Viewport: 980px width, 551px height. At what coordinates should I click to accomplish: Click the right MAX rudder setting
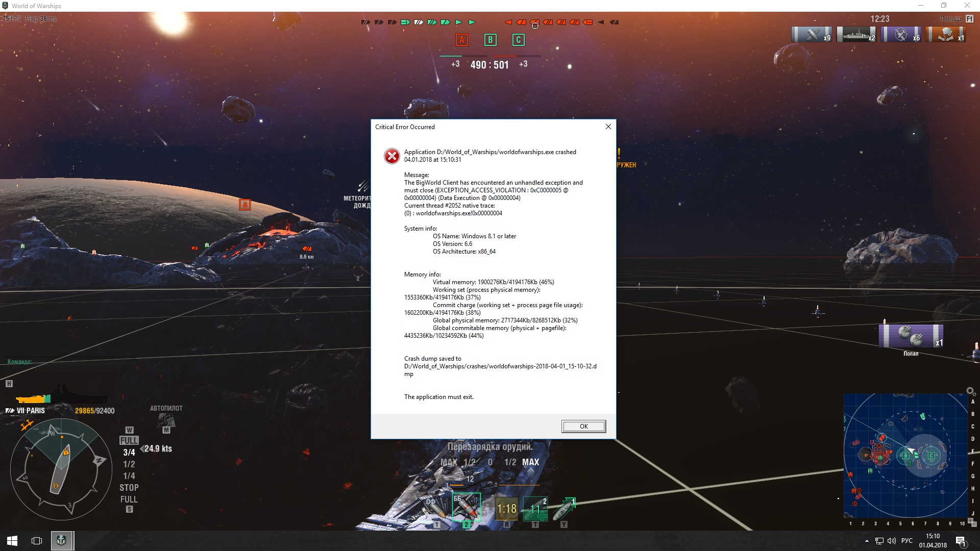coord(530,462)
